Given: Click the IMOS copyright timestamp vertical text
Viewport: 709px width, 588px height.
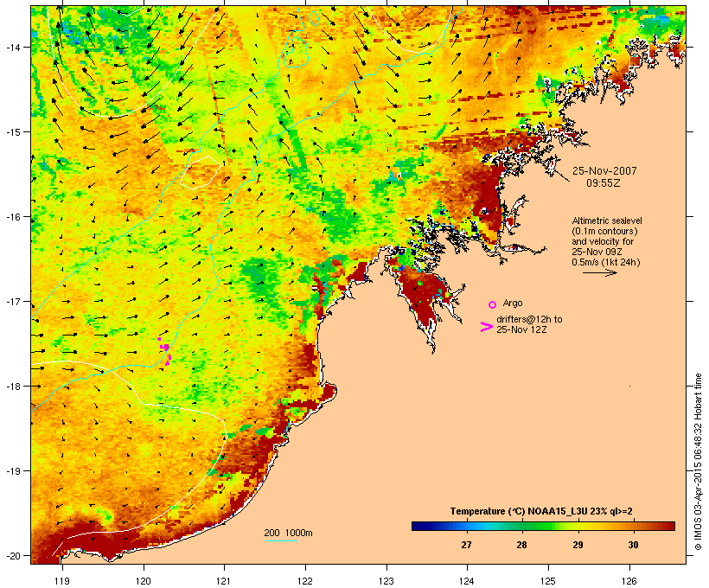Looking at the screenshot, I should (698, 462).
